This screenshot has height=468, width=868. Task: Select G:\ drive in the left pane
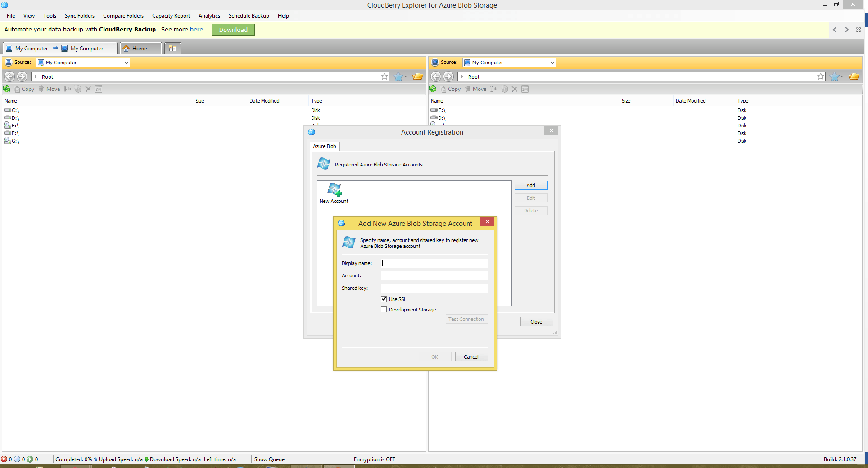[x=12, y=141]
